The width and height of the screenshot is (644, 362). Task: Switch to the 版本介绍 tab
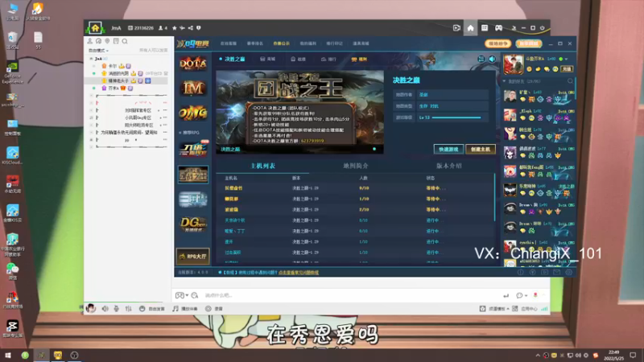point(448,166)
